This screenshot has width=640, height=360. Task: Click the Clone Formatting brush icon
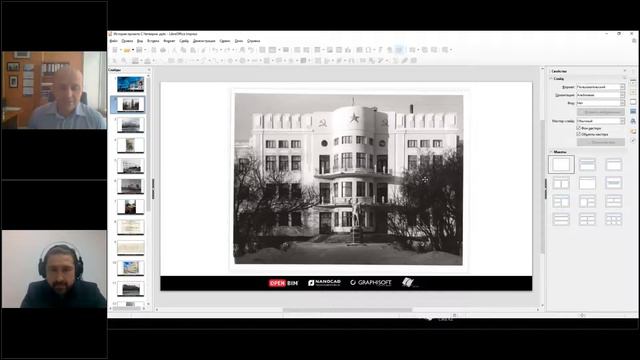[x=204, y=50]
